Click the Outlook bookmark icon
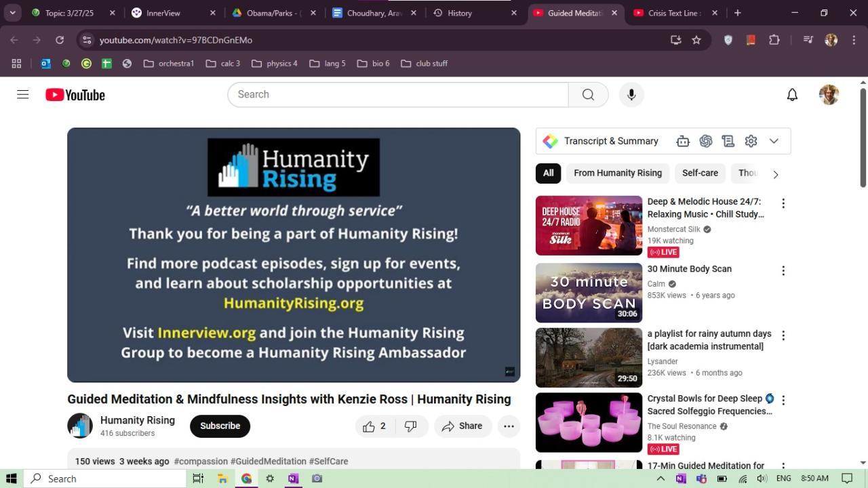 (45, 64)
